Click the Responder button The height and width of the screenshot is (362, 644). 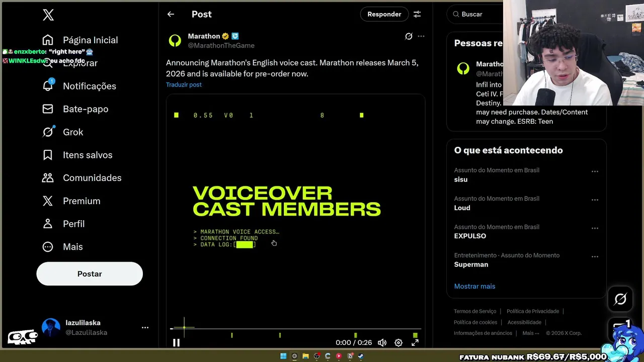coord(384,15)
